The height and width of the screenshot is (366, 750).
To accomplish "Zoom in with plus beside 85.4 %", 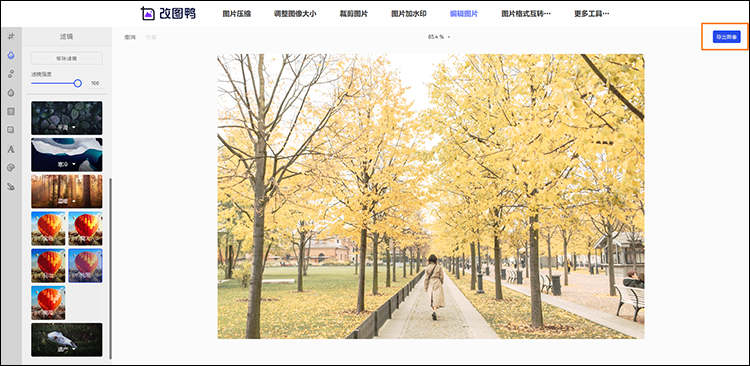I will tap(449, 37).
